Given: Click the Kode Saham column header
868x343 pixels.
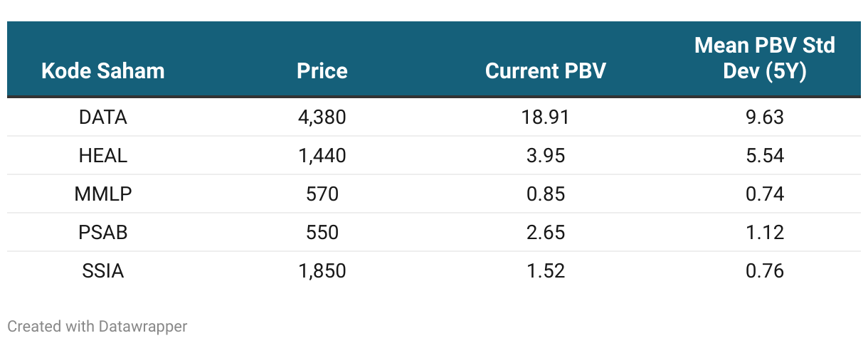Looking at the screenshot, I should (x=102, y=71).
